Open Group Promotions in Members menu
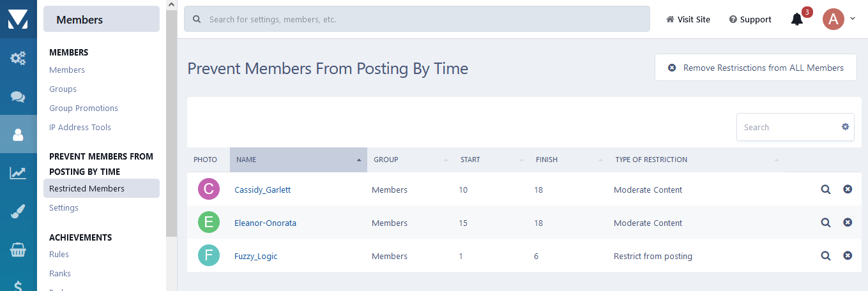Viewport: 868px width, 291px height. click(84, 108)
